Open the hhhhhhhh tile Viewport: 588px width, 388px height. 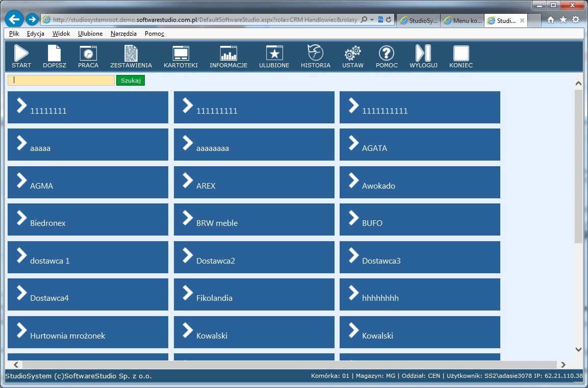(x=420, y=295)
